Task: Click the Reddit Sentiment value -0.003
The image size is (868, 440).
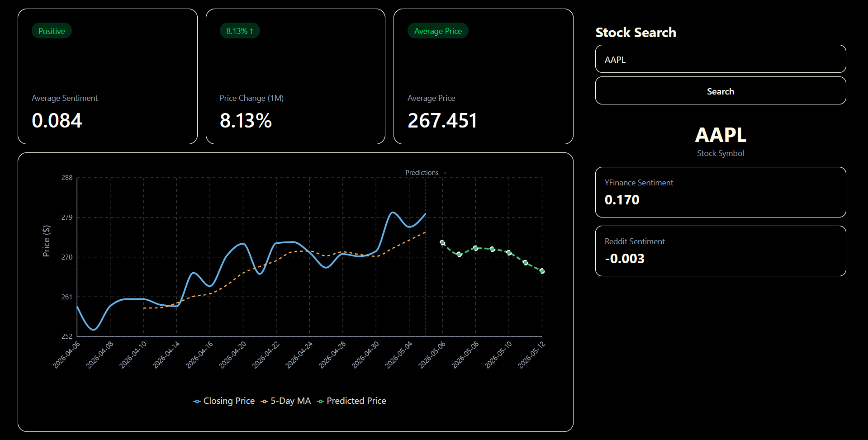Action: [x=625, y=259]
